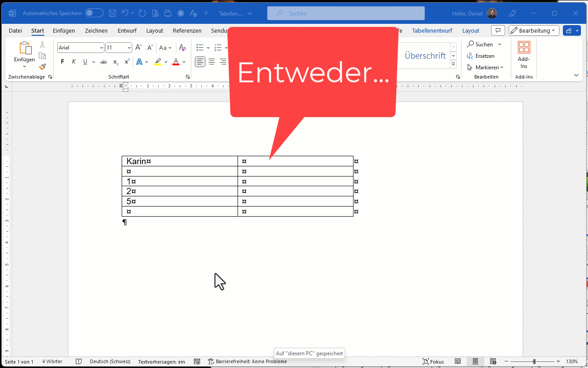This screenshot has height=368, width=588.
Task: Toggle bold formatting with F button
Action: 63,62
